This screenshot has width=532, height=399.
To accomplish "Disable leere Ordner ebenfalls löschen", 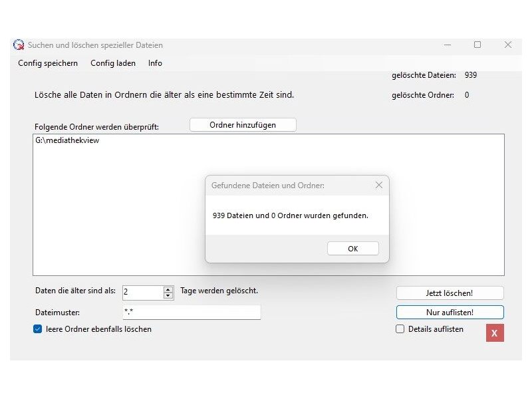I will tap(36, 329).
